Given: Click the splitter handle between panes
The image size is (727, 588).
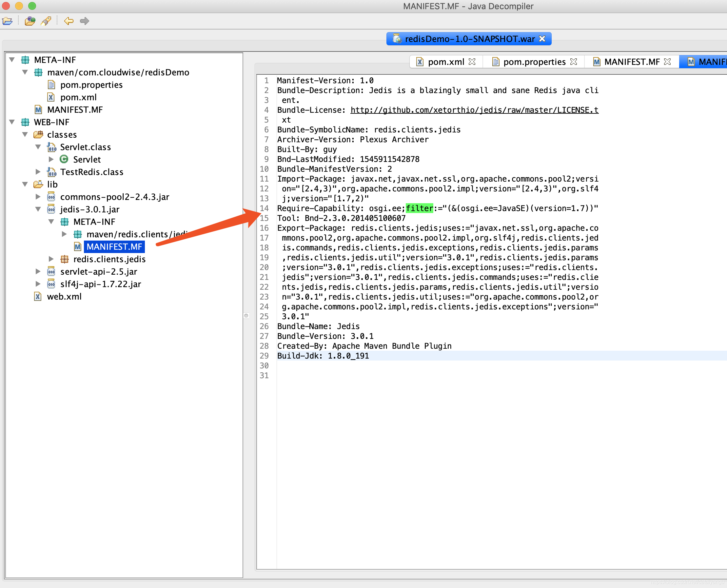Looking at the screenshot, I should pyautogui.click(x=246, y=316).
